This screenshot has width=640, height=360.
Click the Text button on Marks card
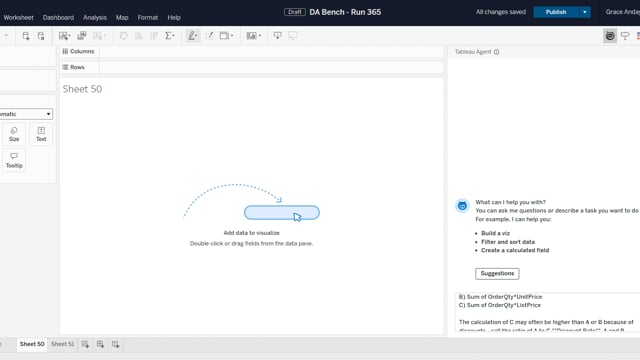pyautogui.click(x=41, y=134)
